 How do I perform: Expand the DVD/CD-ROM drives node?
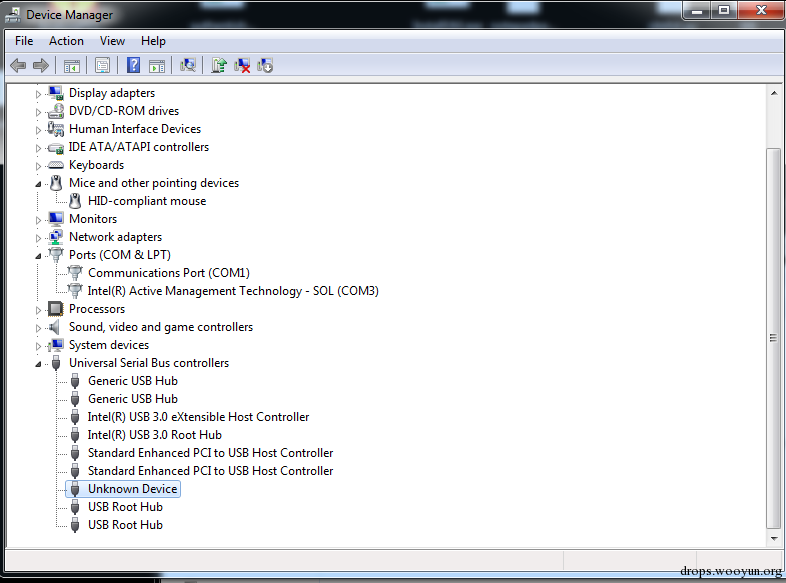point(38,112)
